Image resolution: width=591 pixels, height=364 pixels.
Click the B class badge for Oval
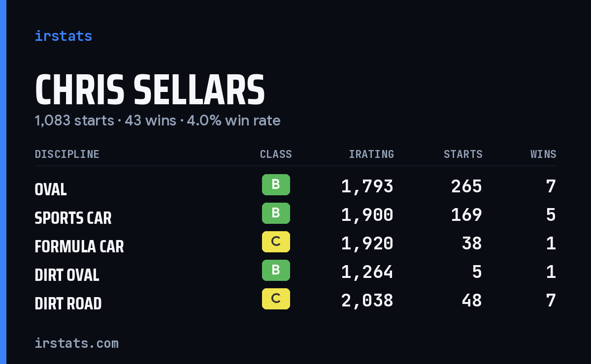(276, 185)
